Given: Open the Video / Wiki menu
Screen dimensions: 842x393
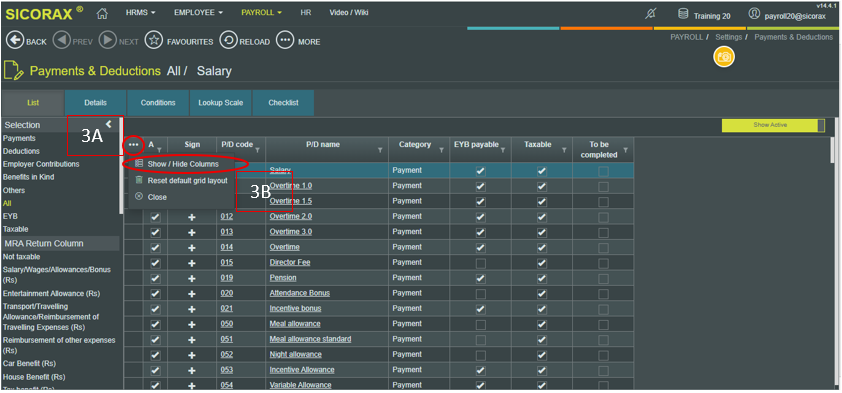Looking at the screenshot, I should click(x=349, y=12).
